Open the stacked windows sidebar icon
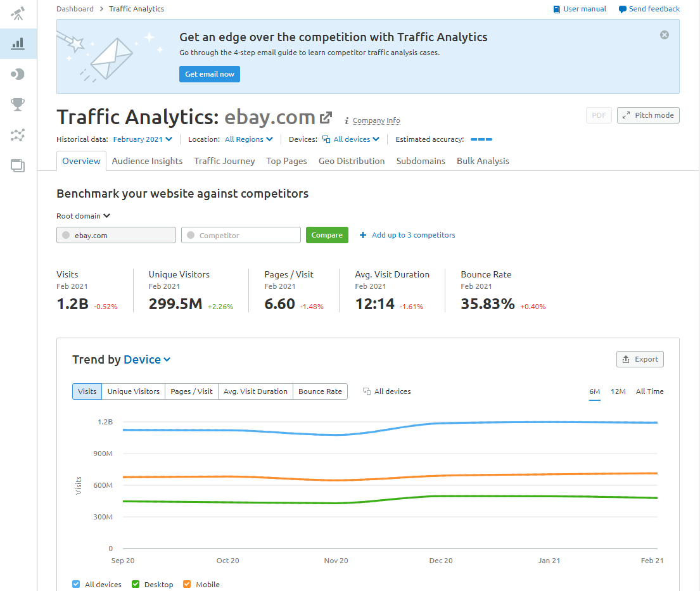The width and height of the screenshot is (700, 591). click(x=18, y=165)
